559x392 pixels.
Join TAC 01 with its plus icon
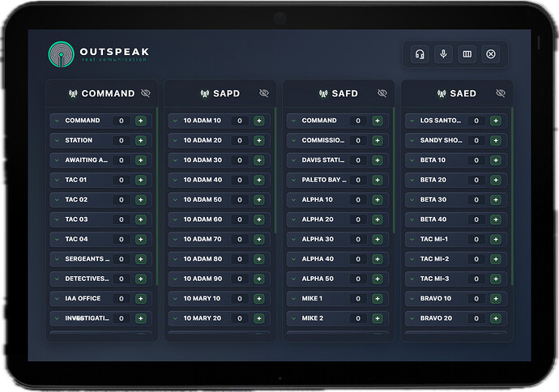point(140,180)
